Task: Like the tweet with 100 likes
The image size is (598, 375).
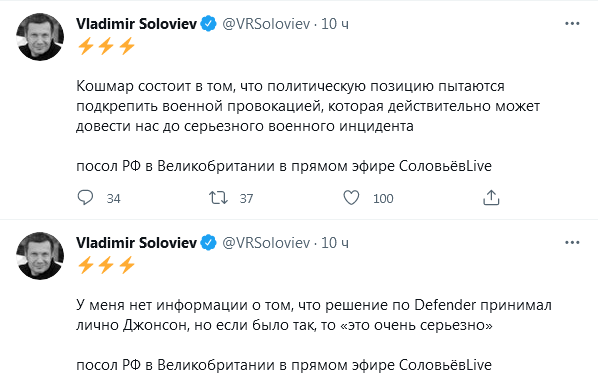Action: pos(351,198)
